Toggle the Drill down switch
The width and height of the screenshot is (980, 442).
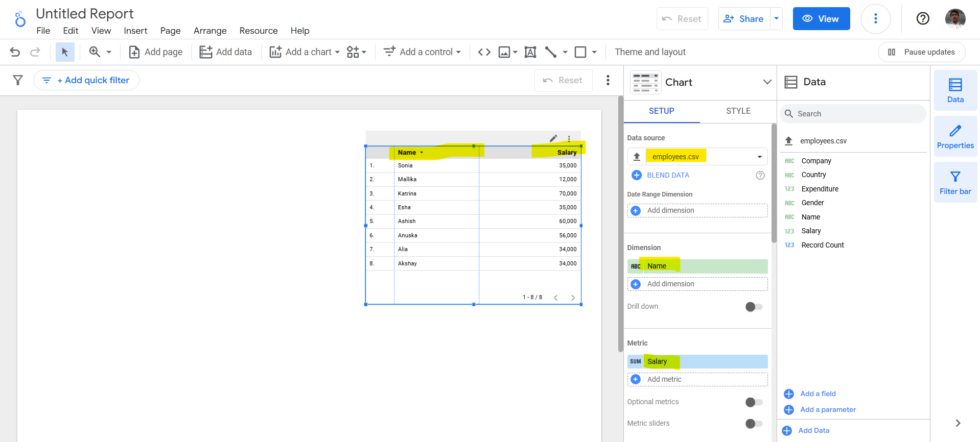tap(754, 307)
